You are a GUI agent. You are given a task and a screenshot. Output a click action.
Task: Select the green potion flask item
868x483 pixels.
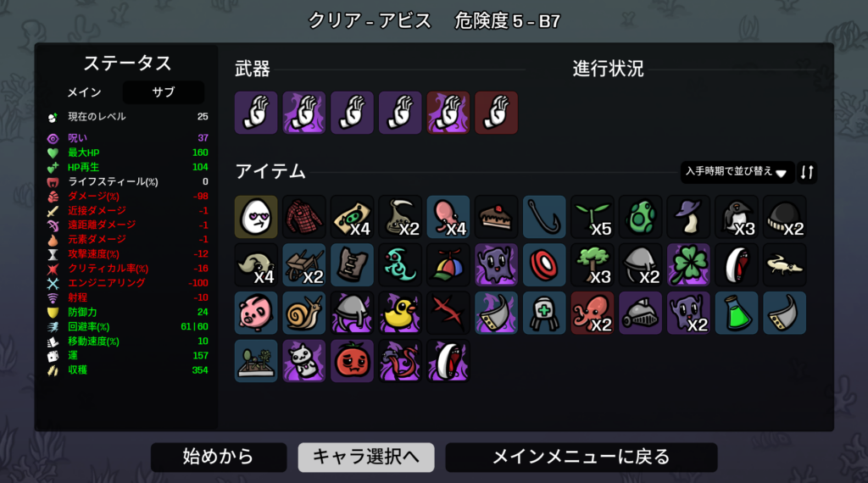[x=737, y=314]
